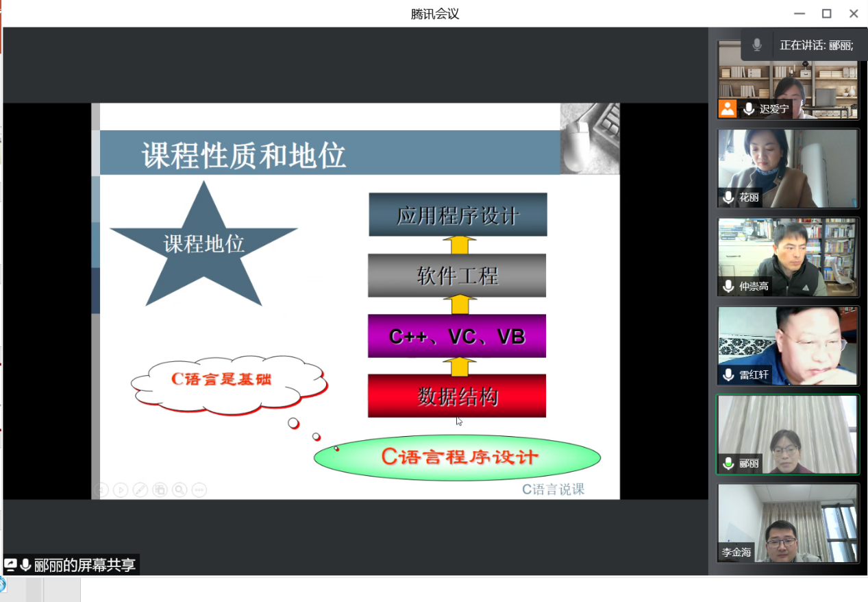
Task: Click the green microphone icon next to 郦丽
Action: (x=729, y=463)
